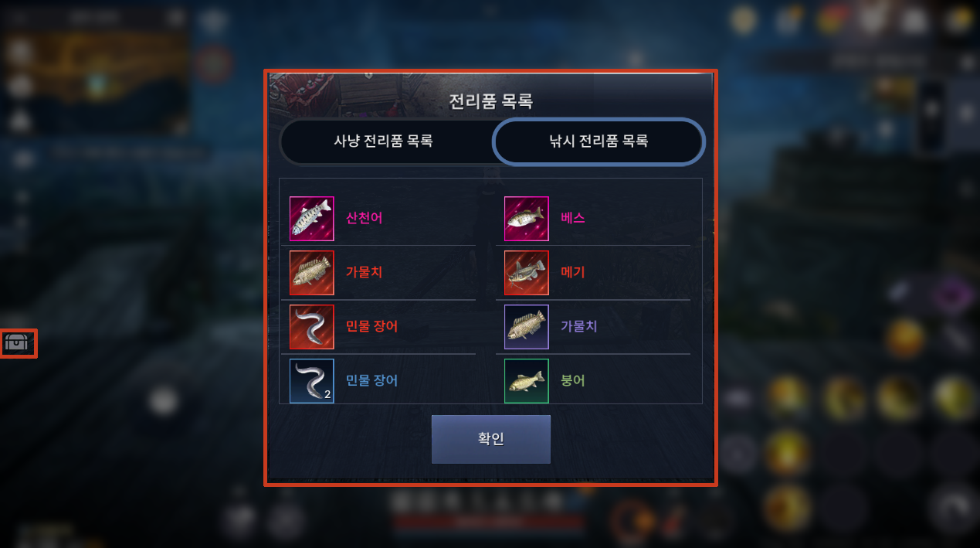Click the pink 베스 fish icon
Image resolution: width=980 pixels, height=548 pixels.
(527, 219)
